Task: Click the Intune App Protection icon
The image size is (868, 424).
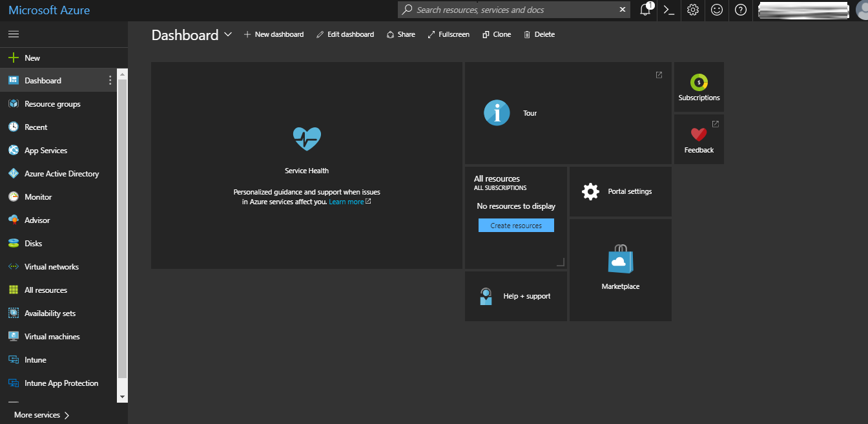Action: [x=13, y=383]
